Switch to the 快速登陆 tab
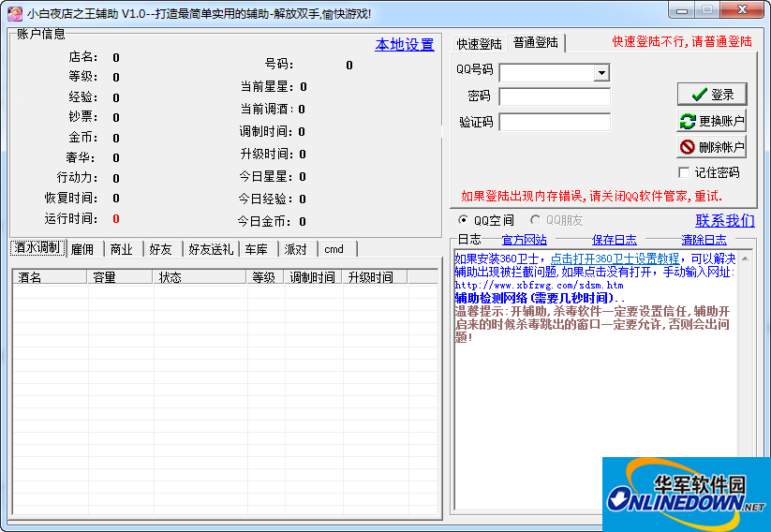Viewport: 771px width, 532px height. 479,44
